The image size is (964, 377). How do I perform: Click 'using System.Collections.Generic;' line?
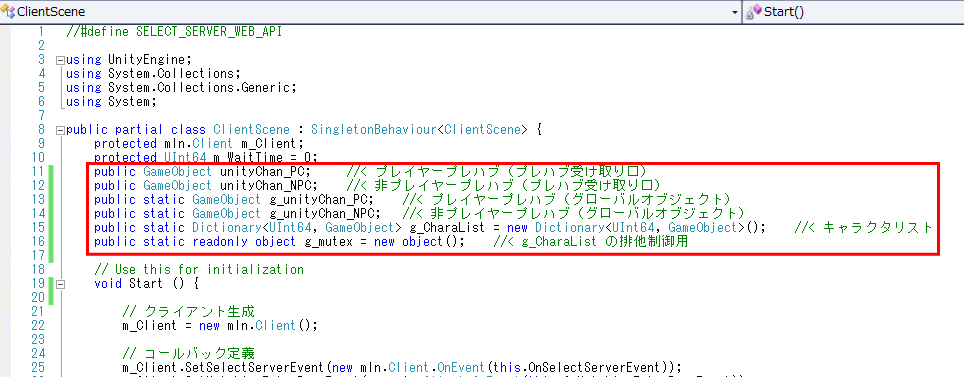(x=181, y=88)
